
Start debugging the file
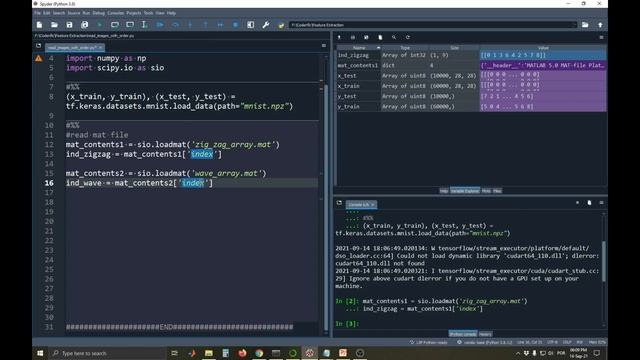click(x=160, y=25)
